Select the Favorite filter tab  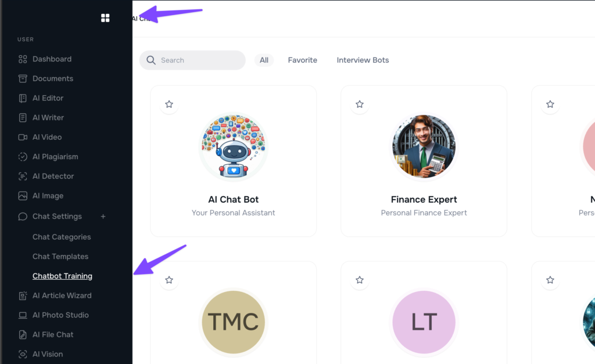click(x=302, y=60)
